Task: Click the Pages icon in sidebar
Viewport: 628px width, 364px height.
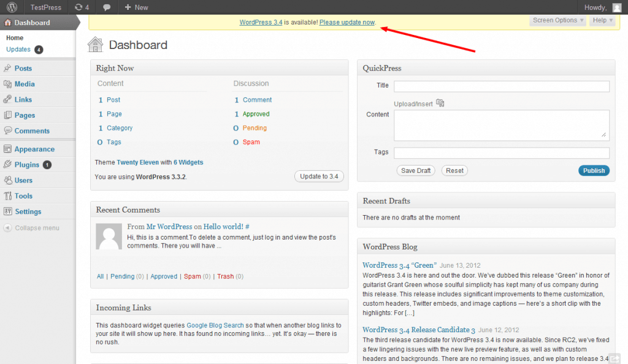Action: click(x=7, y=115)
